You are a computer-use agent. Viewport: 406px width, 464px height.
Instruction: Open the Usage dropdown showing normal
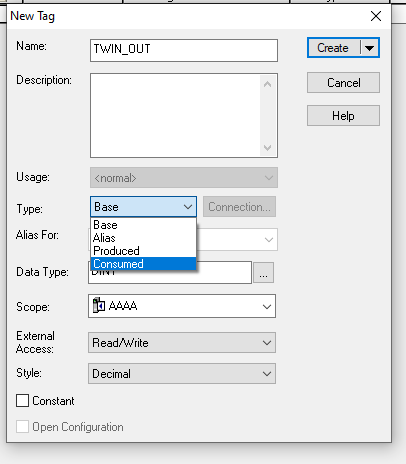(184, 178)
